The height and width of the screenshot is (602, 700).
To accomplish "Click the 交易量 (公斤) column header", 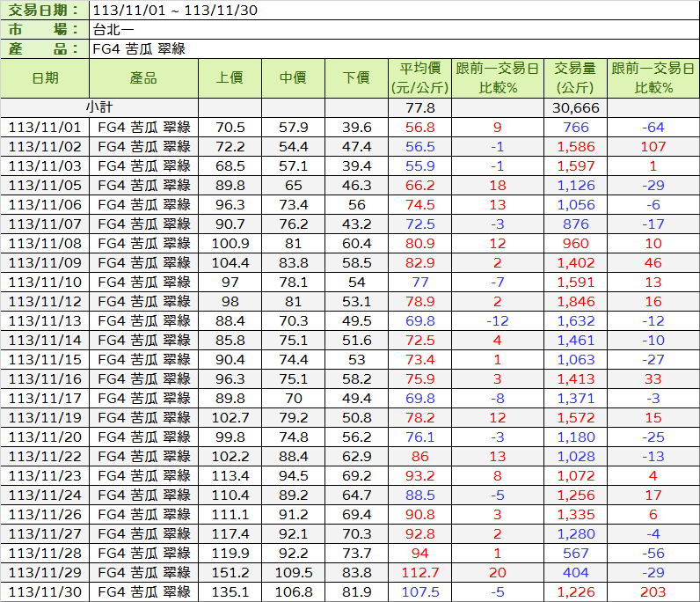I will click(574, 77).
